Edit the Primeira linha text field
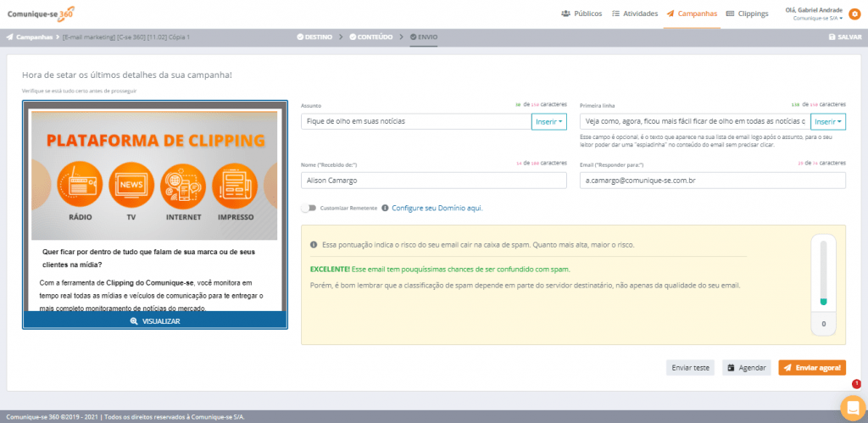868x423 pixels. click(695, 121)
